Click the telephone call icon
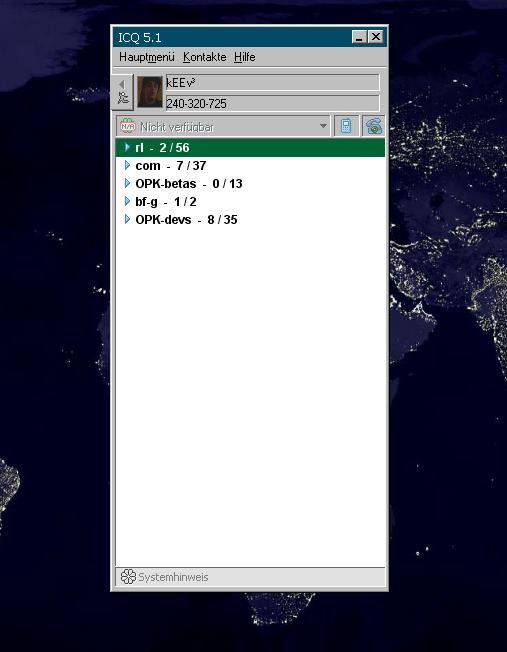 (x=373, y=126)
